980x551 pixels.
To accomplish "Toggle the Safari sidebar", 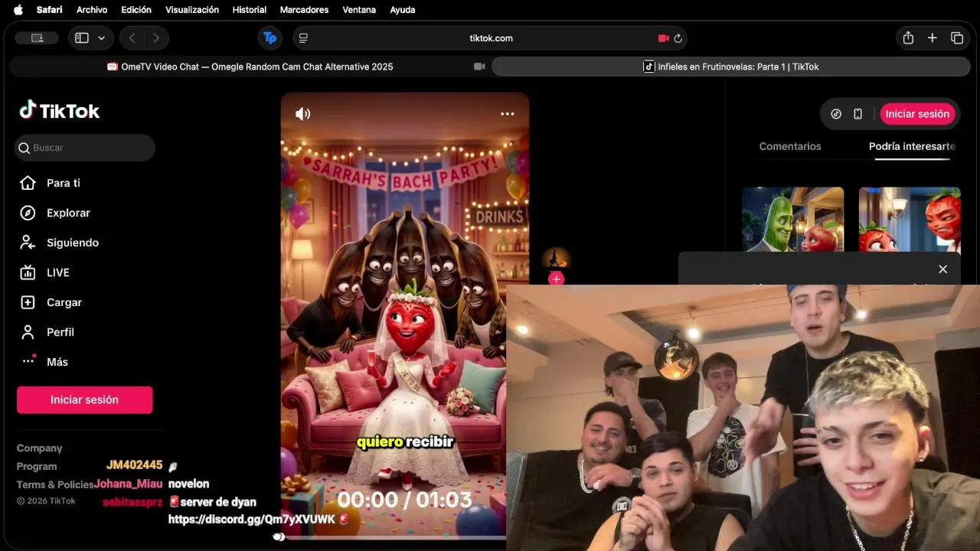I will pos(82,38).
